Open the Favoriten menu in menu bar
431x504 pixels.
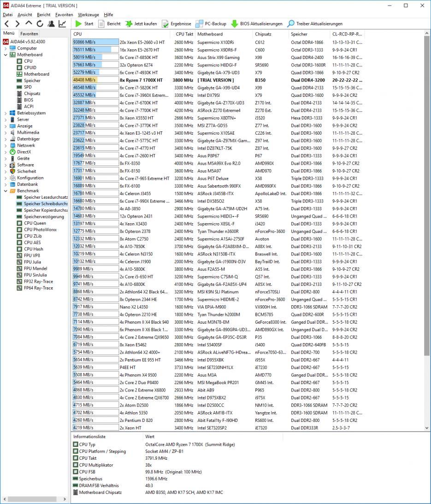click(x=64, y=14)
